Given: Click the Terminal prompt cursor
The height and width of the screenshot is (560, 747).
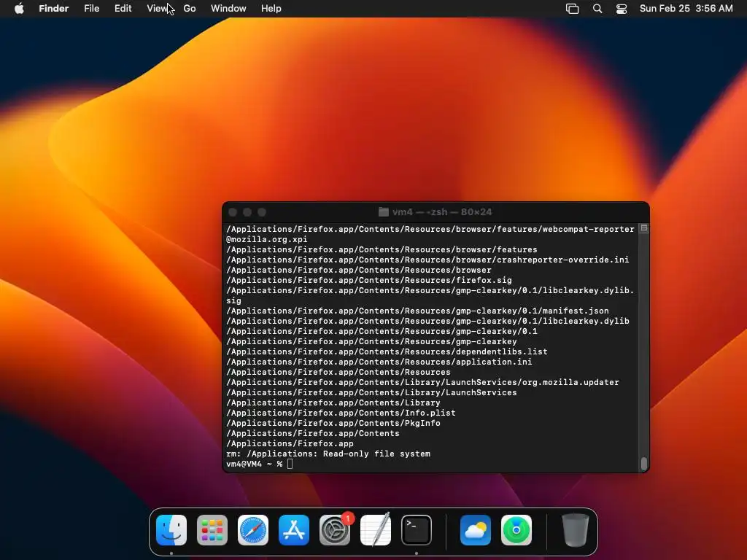Looking at the screenshot, I should 290,464.
